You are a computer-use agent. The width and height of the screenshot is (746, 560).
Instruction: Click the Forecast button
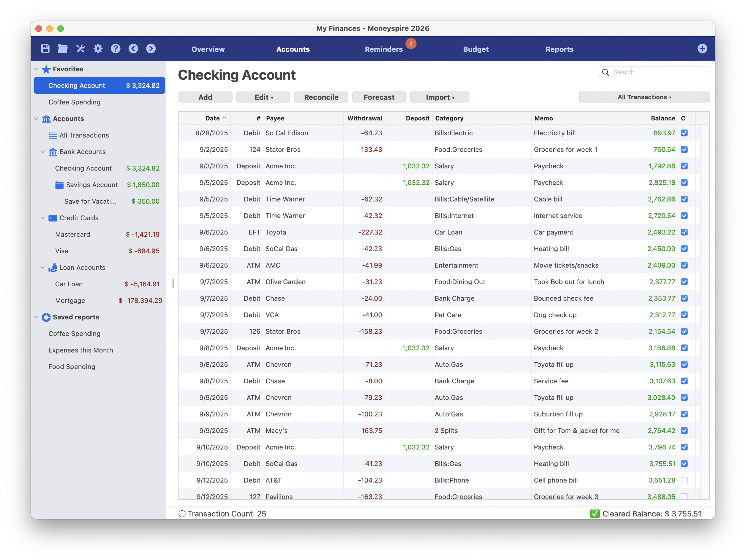(379, 97)
